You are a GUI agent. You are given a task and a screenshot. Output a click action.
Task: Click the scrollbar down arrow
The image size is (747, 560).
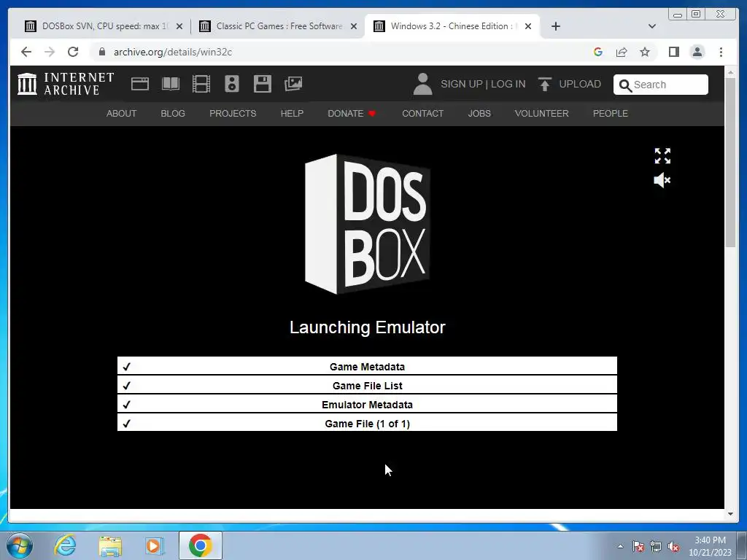click(731, 514)
